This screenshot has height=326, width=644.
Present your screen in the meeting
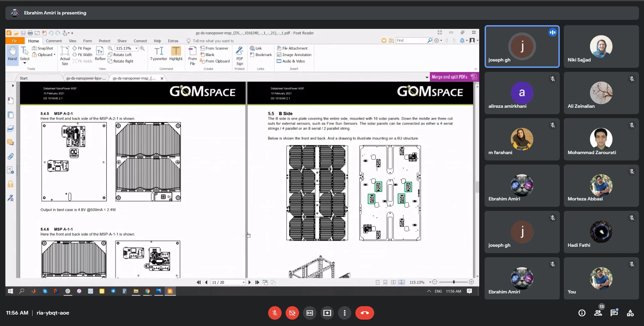(x=327, y=313)
